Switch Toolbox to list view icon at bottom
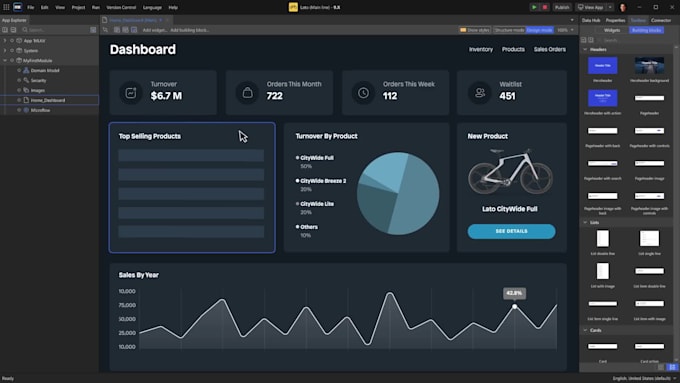Image resolution: width=680 pixels, height=383 pixels. click(x=661, y=367)
